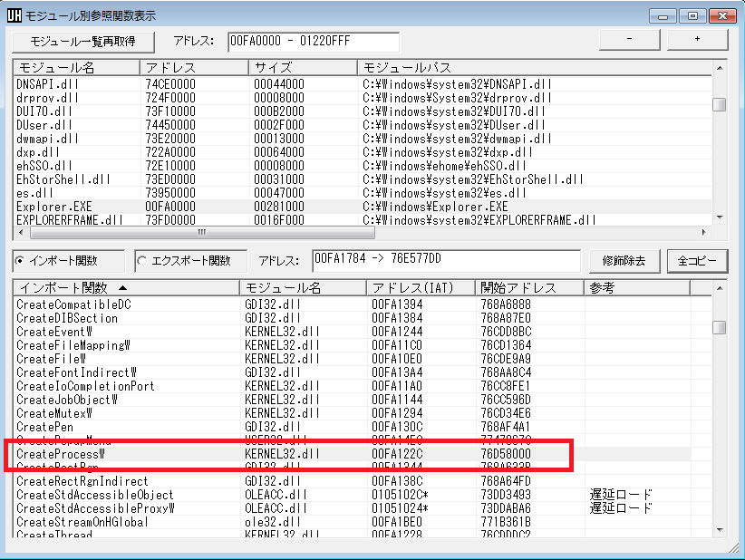Select the ehSSO.dll module row

click(x=363, y=166)
